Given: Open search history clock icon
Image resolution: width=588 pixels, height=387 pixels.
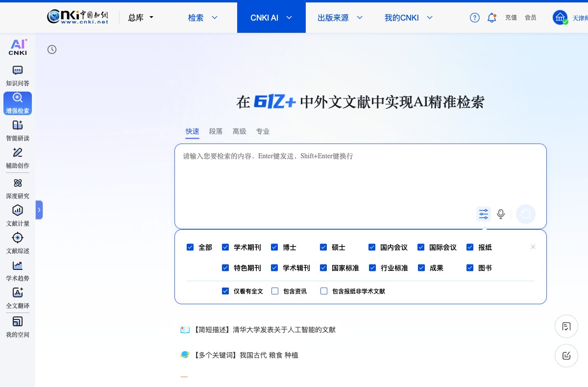Looking at the screenshot, I should 52,49.
